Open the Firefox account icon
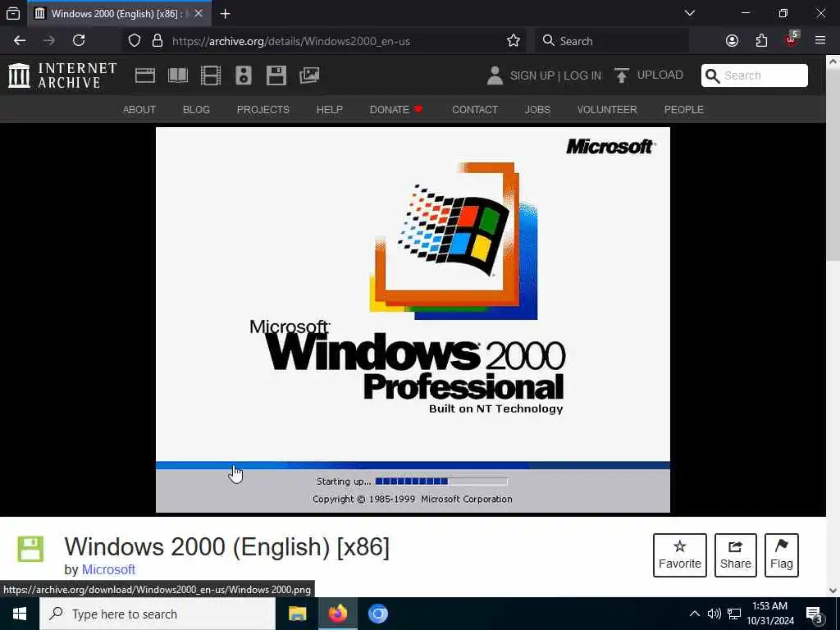 point(732,41)
